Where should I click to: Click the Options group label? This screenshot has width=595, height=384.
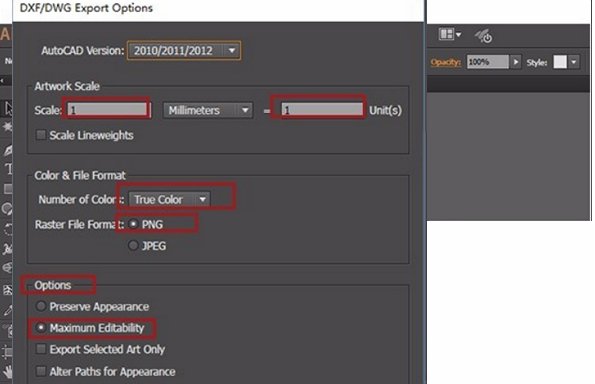pyautogui.click(x=53, y=285)
